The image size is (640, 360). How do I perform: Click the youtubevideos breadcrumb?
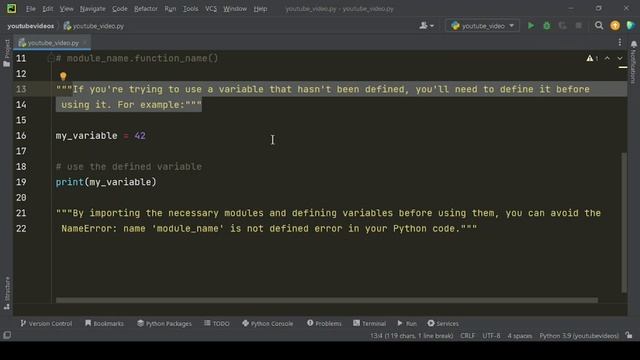pyautogui.click(x=31, y=26)
